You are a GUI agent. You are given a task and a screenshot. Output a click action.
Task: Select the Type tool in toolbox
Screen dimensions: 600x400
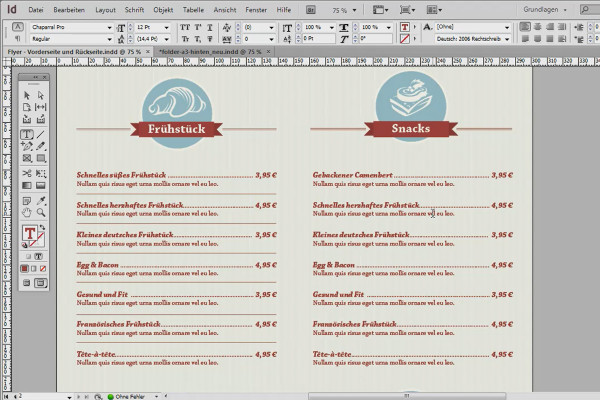pyautogui.click(x=26, y=134)
